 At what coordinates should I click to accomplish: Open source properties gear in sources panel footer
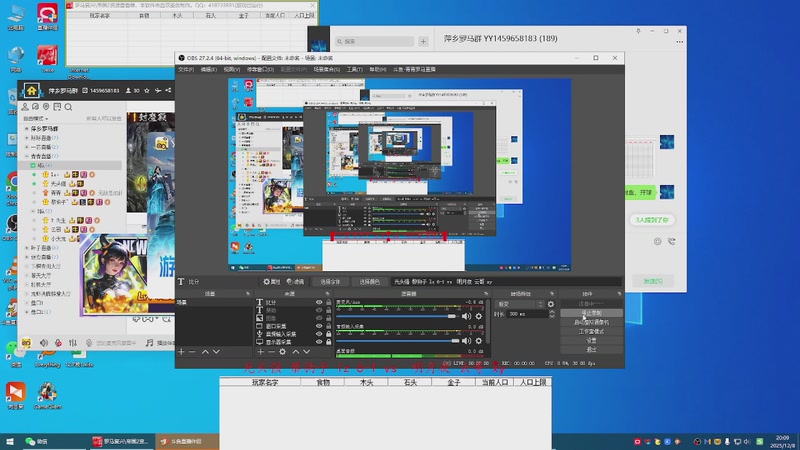pyautogui.click(x=283, y=352)
